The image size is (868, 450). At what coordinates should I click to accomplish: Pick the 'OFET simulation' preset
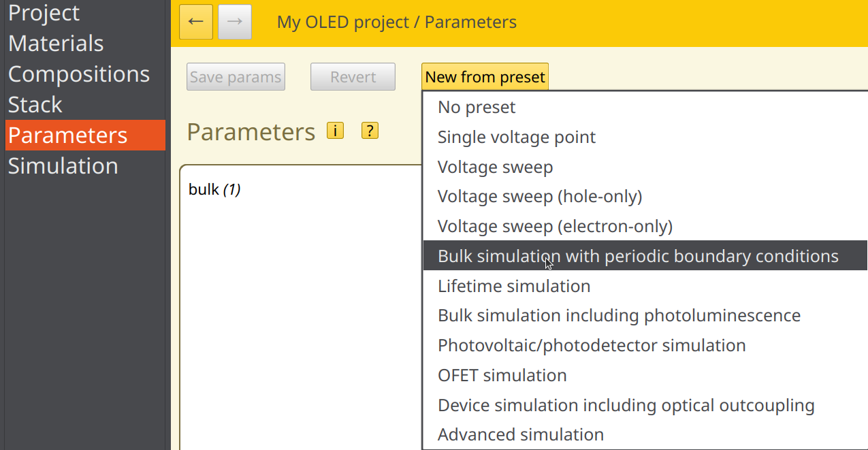[x=502, y=376]
